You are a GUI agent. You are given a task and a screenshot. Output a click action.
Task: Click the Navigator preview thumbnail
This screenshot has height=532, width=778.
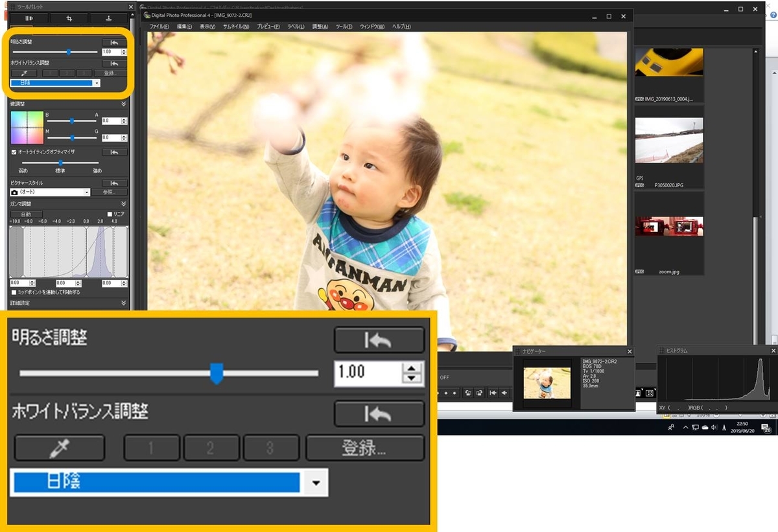(547, 384)
